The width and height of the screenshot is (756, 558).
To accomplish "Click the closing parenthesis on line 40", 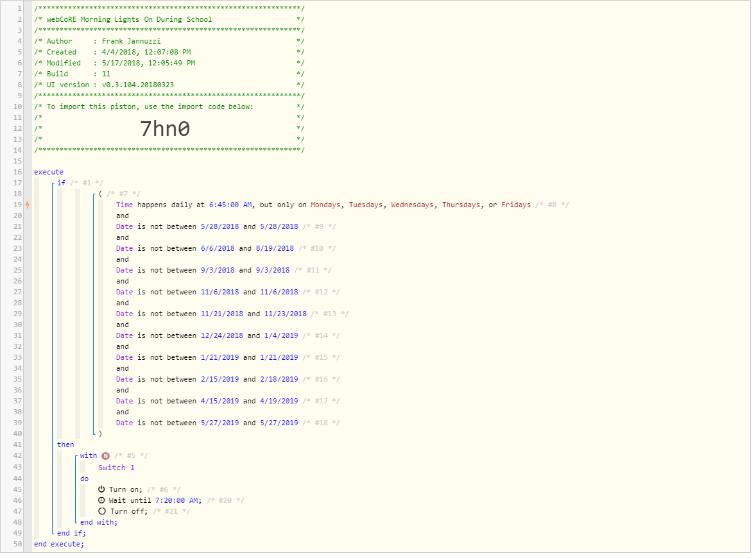I will click(100, 435).
